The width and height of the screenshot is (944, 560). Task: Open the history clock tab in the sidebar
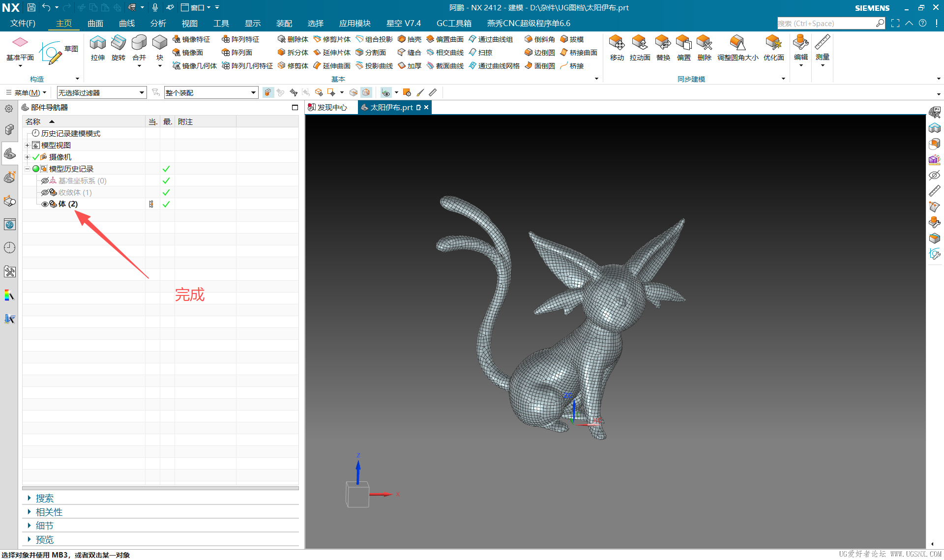coord(10,248)
